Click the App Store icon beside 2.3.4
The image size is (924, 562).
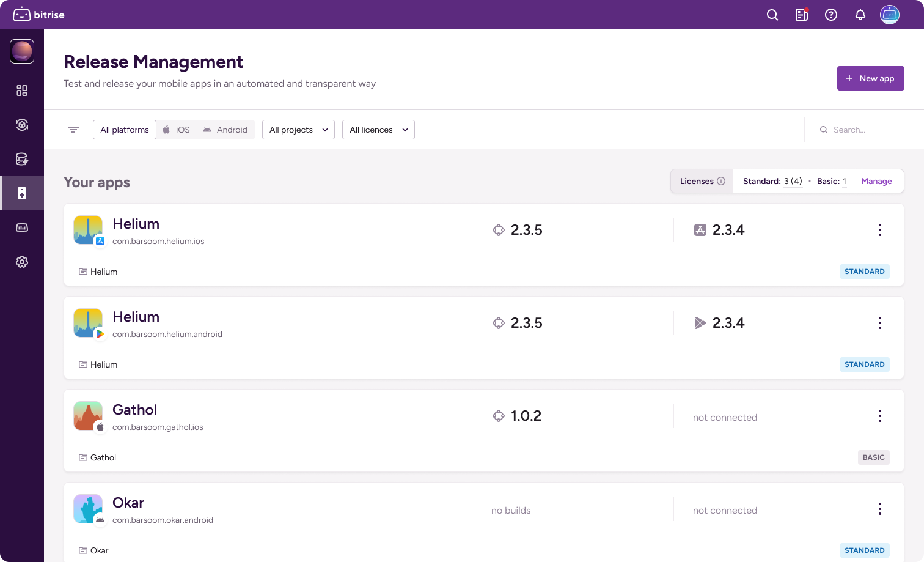click(x=700, y=230)
